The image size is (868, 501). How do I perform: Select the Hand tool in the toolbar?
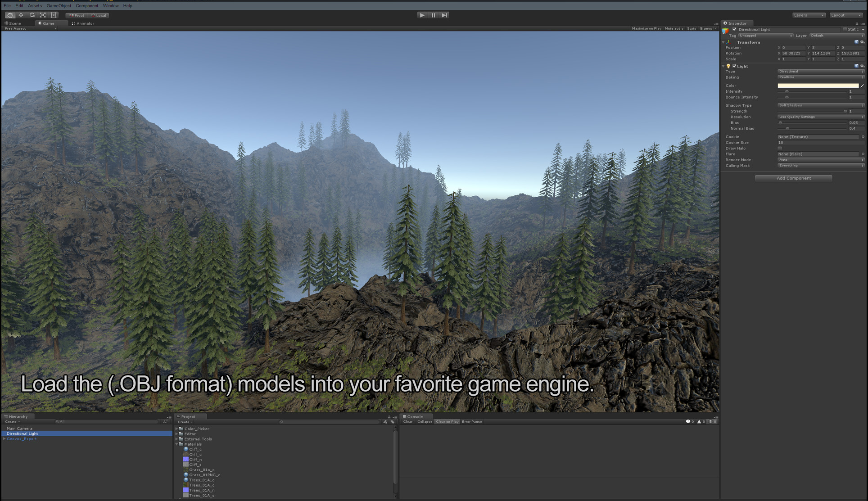tap(9, 15)
